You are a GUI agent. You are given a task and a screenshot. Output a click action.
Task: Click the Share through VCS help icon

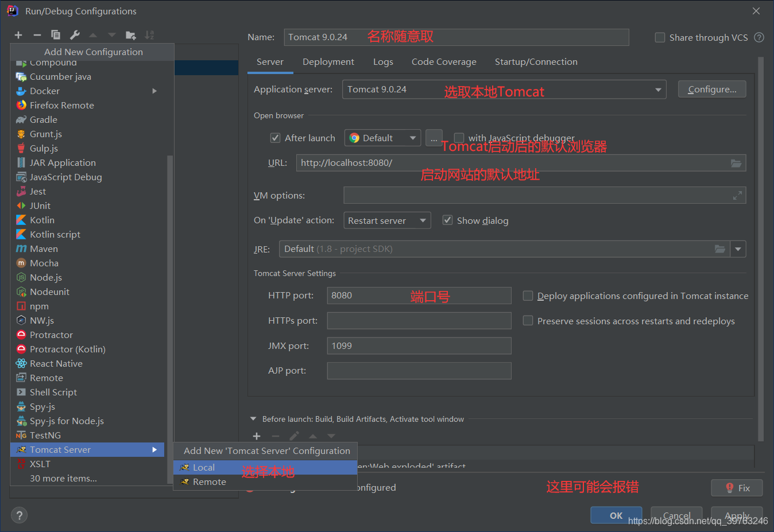(759, 37)
